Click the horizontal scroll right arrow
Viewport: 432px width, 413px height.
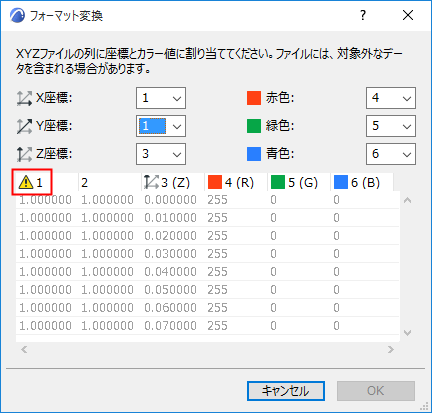391,349
